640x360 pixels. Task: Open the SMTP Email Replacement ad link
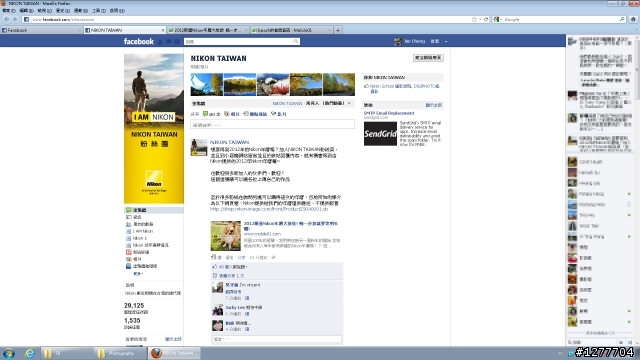[389, 113]
